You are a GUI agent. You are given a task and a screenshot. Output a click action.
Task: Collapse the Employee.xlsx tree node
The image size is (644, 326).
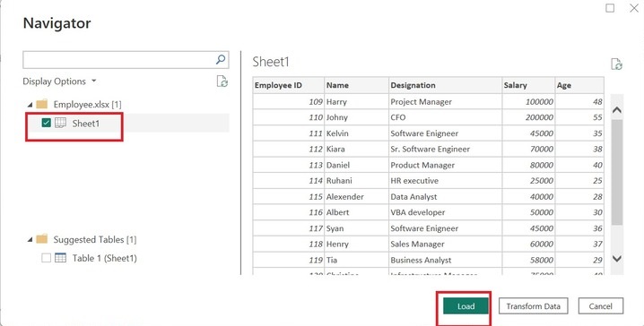click(30, 105)
